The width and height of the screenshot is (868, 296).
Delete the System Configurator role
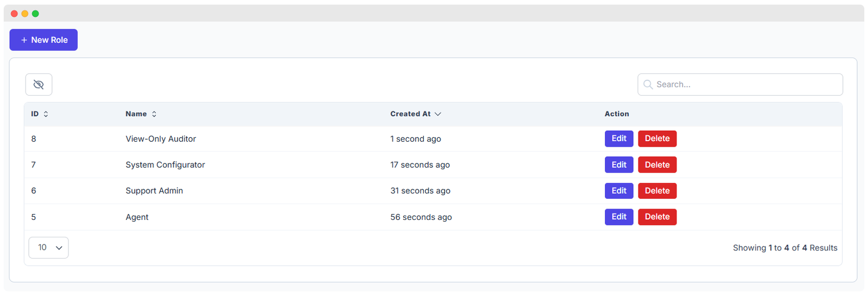coord(657,165)
